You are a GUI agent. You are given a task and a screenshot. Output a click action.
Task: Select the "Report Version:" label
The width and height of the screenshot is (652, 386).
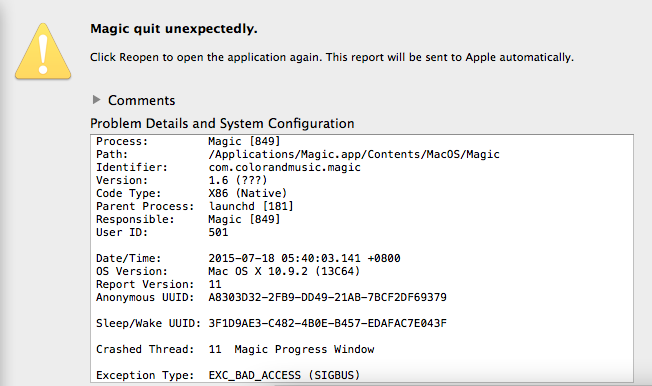click(x=145, y=284)
